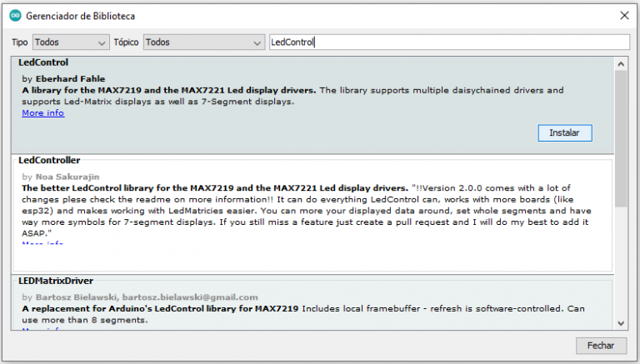
Task: Expand the Tópico filter dropdown
Action: (x=203, y=42)
